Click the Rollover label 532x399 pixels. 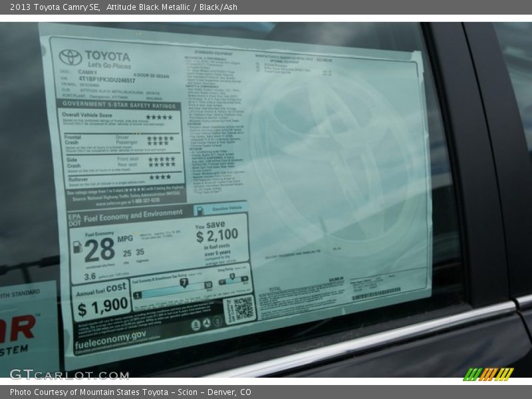(78, 179)
